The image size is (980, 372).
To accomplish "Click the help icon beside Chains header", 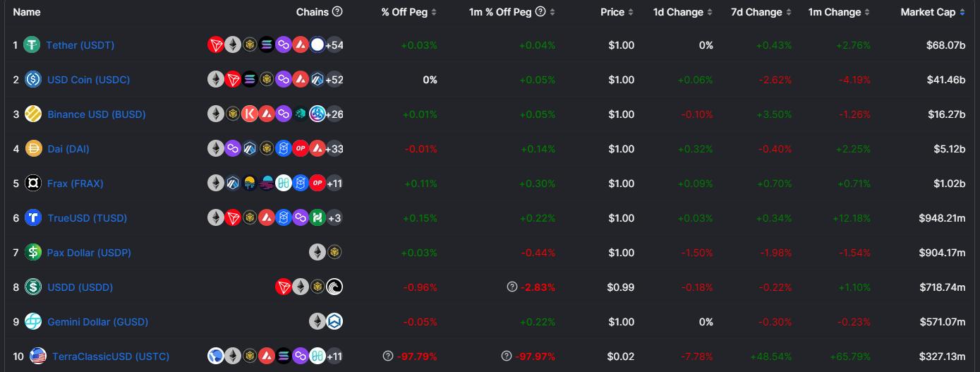I will pyautogui.click(x=337, y=12).
